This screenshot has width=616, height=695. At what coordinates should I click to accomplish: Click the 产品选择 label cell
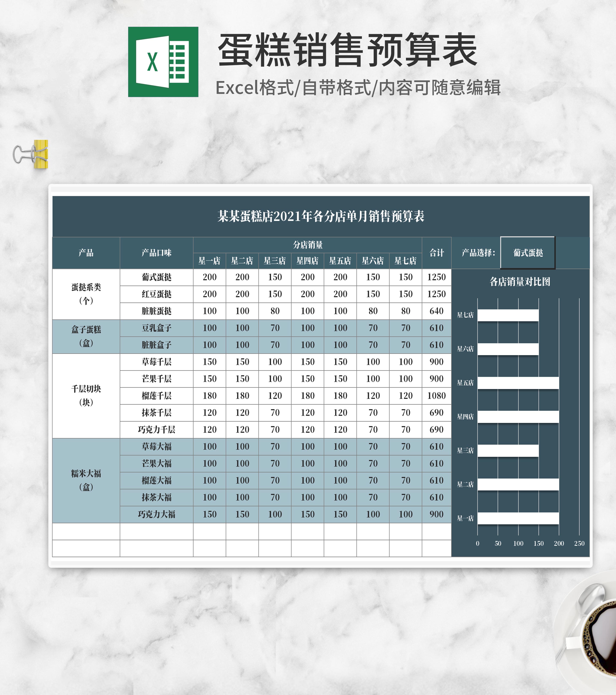[x=478, y=253]
